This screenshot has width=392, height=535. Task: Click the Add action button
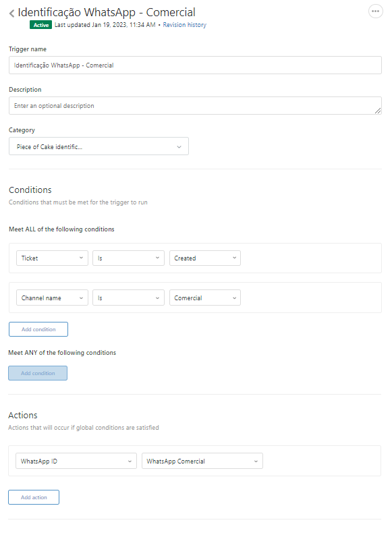pos(34,497)
